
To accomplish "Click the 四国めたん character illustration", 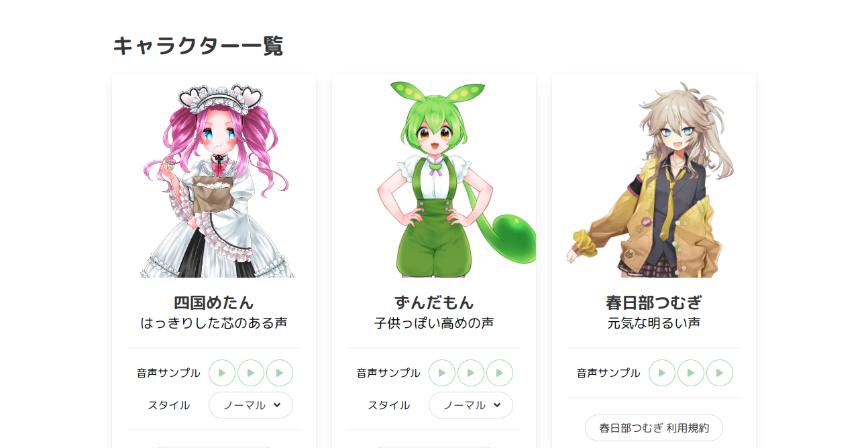I will coord(214,180).
